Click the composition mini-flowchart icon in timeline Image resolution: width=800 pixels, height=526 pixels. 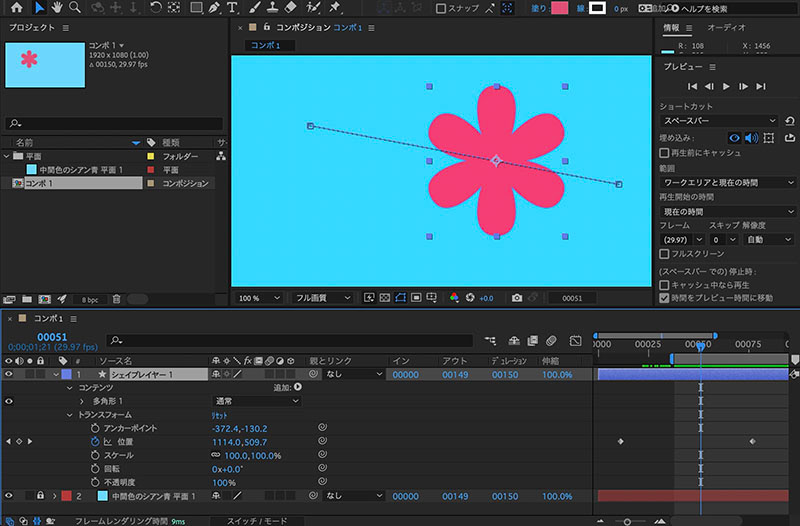[x=490, y=341]
